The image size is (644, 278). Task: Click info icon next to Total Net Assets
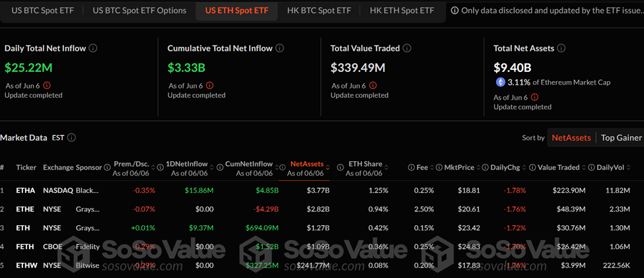tap(561, 48)
